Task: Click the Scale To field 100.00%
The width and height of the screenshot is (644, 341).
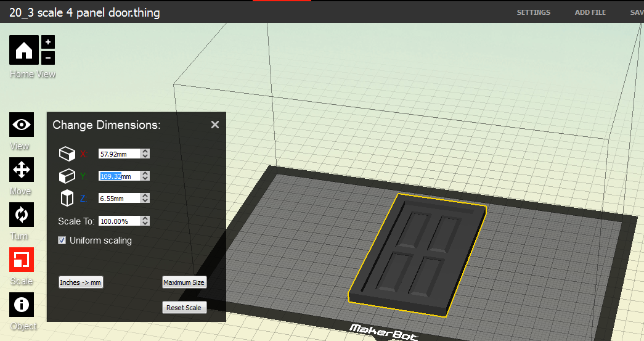Action: pyautogui.click(x=120, y=221)
